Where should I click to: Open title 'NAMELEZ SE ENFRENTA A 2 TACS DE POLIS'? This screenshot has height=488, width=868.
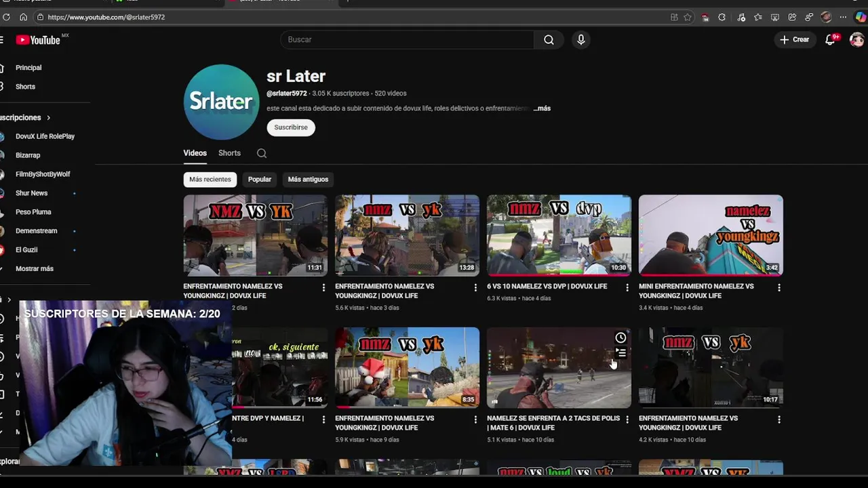[x=553, y=423]
